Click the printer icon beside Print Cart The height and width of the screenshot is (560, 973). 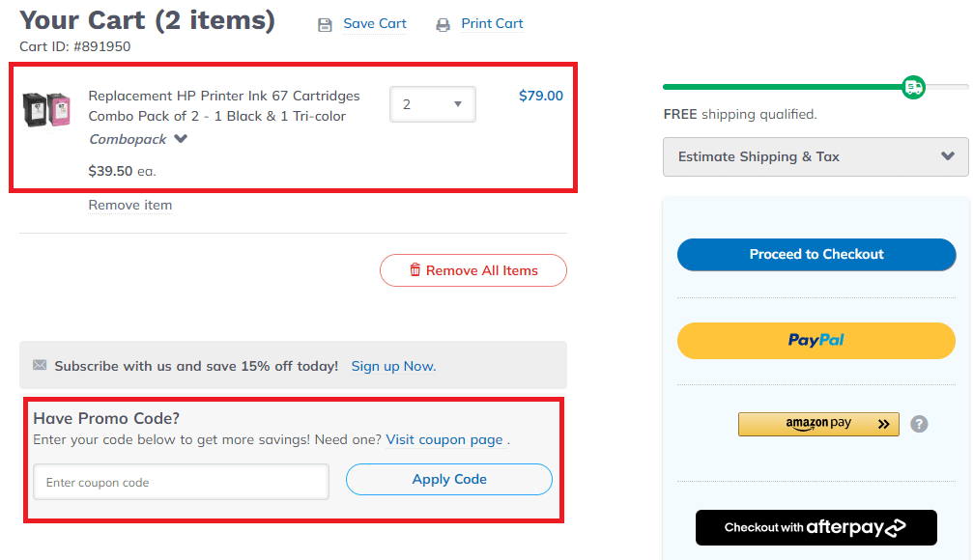point(443,25)
